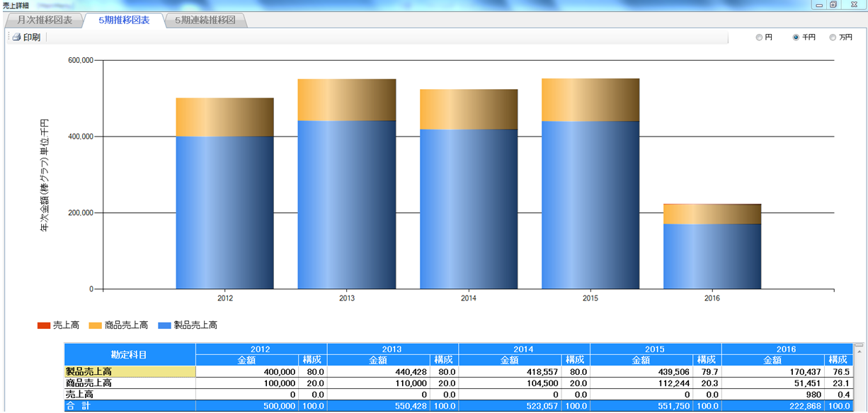Click the orange 2013 bar segment in the chart
This screenshot has height=413, width=868.
(x=346, y=100)
